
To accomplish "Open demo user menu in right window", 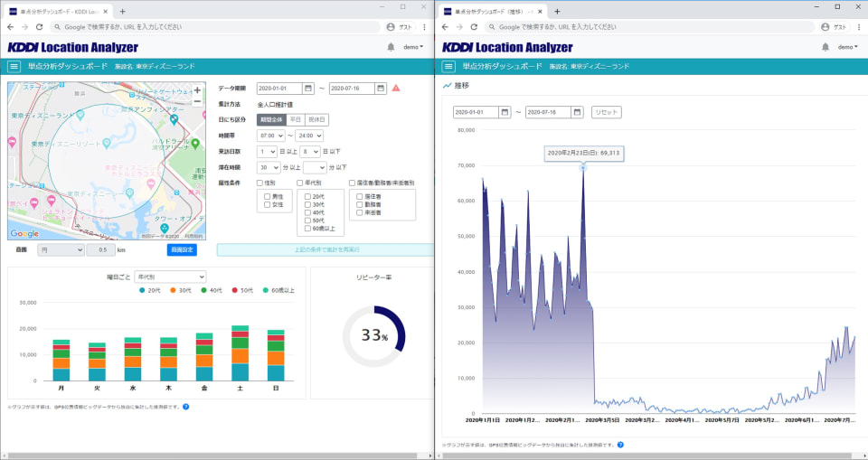I will point(847,47).
